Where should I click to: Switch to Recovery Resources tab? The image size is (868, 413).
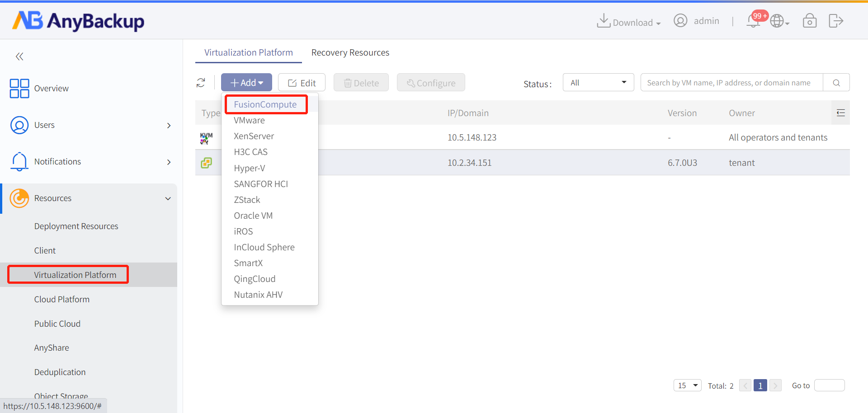(350, 52)
